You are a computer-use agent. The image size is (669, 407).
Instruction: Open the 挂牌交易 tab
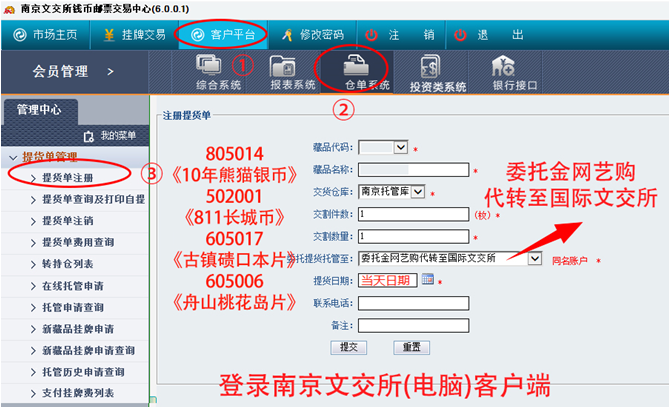click(134, 35)
